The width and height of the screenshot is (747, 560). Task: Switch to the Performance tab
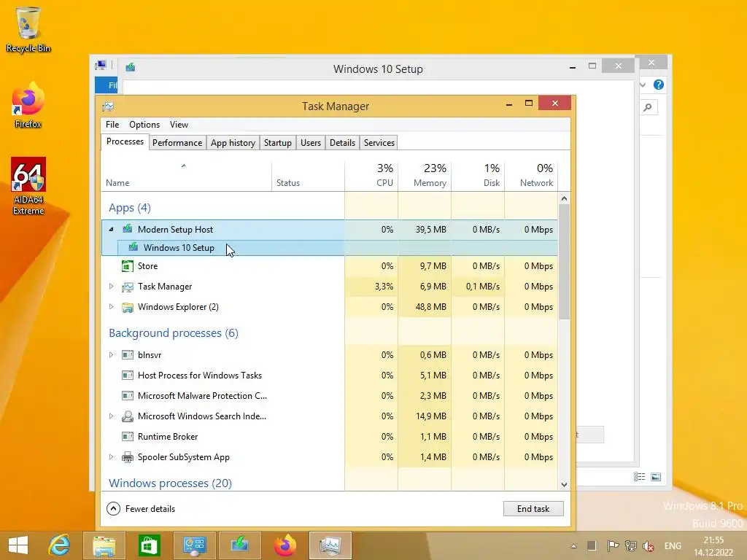tap(177, 143)
